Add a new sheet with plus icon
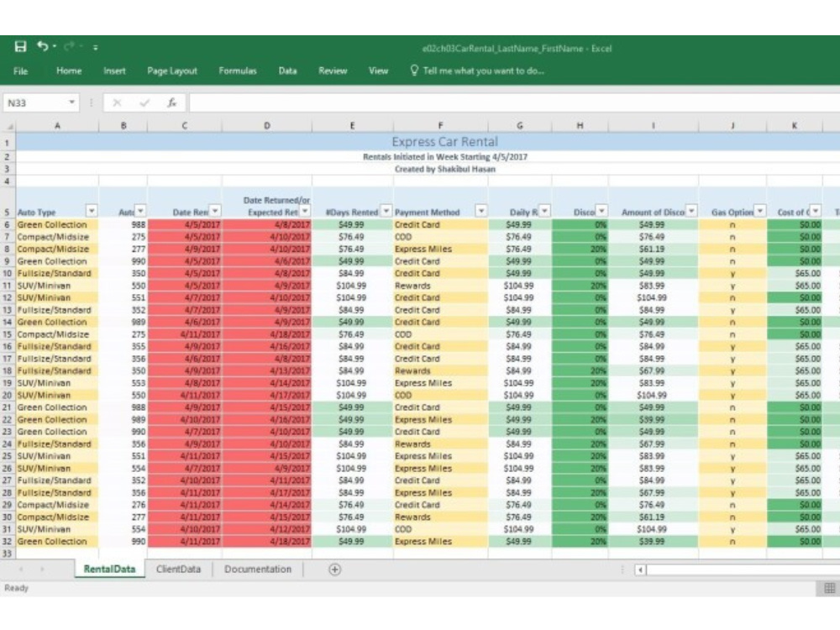The height and width of the screenshot is (630, 840). coord(335,569)
